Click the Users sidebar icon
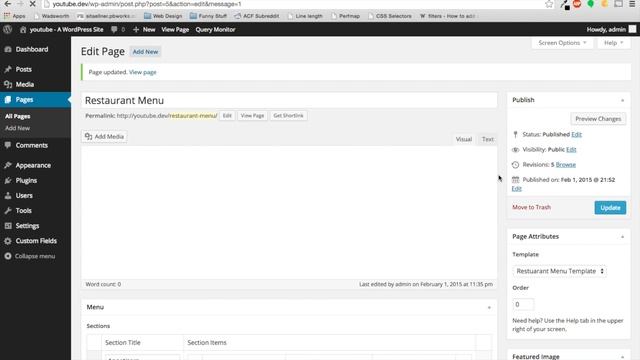Viewport: 640px width, 360px height. pos(8,196)
